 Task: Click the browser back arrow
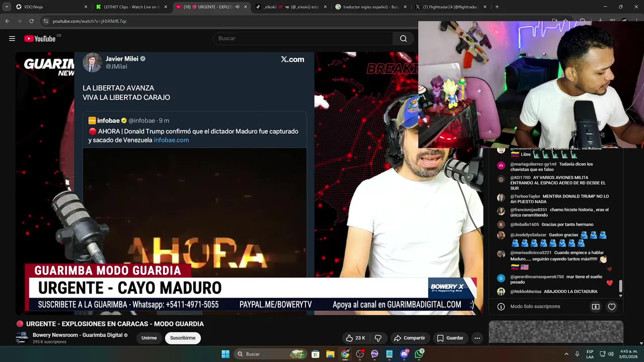[x=7, y=21]
